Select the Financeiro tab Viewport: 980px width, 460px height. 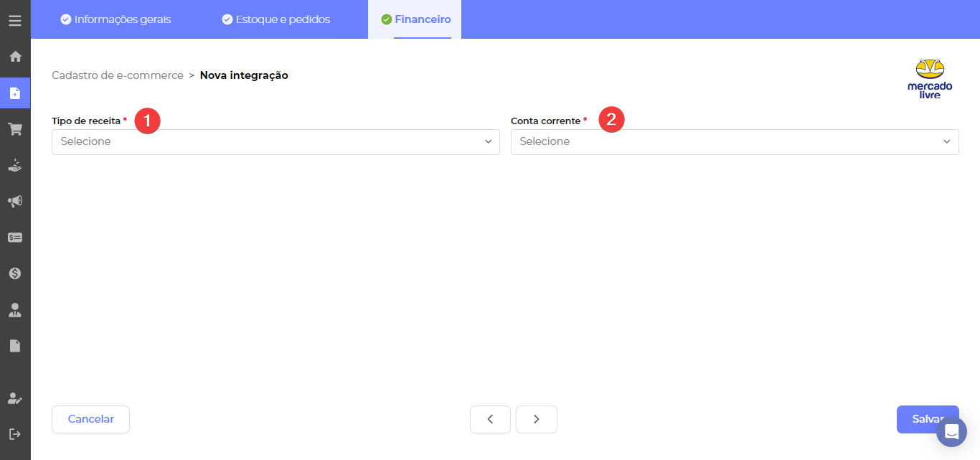[415, 19]
